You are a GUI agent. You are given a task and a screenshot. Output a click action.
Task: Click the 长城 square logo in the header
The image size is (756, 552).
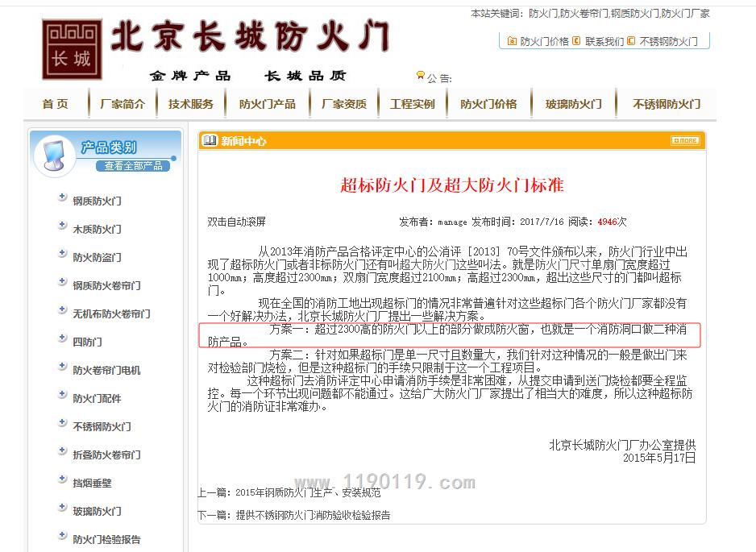point(72,49)
